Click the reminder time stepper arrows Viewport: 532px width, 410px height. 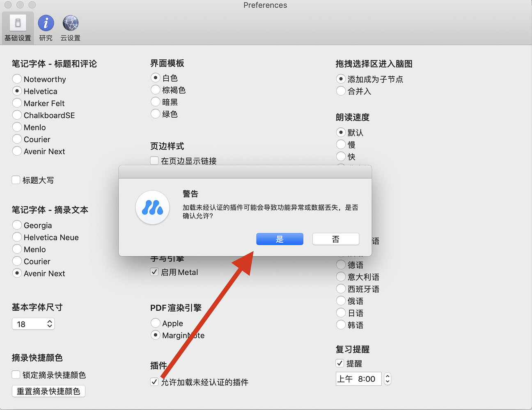(x=387, y=379)
